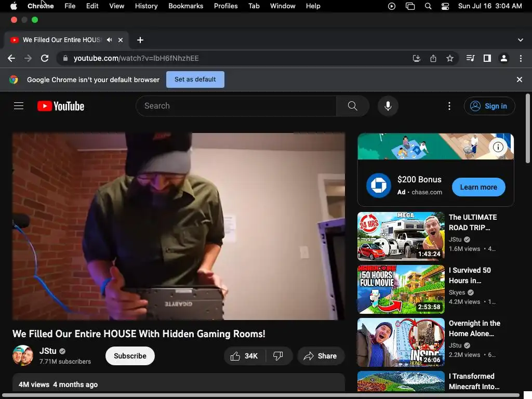Click the Share button
This screenshot has height=399, width=532.
pyautogui.click(x=321, y=356)
